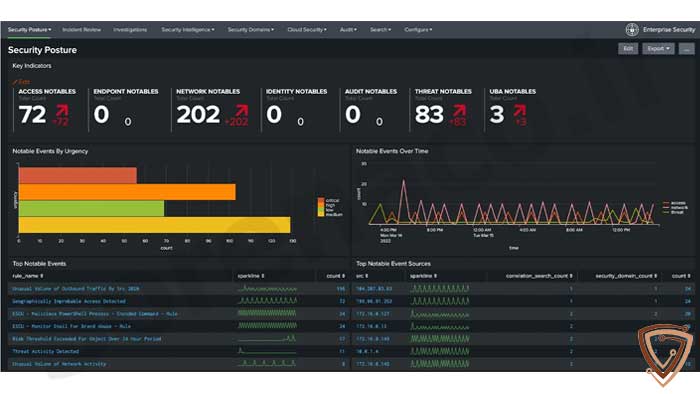This screenshot has width=700, height=394.
Task: Click the Identity Notables count value
Action: click(274, 114)
